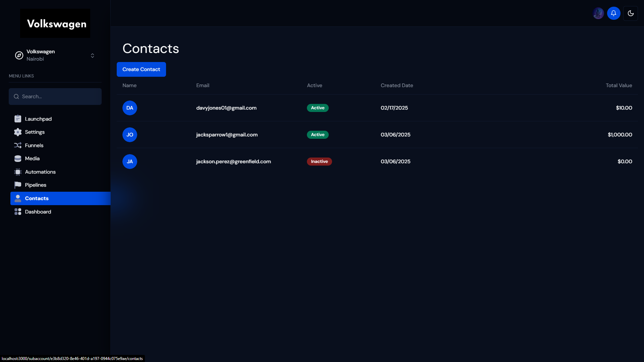
Task: Toggle dark mode moon icon
Action: 631,13
